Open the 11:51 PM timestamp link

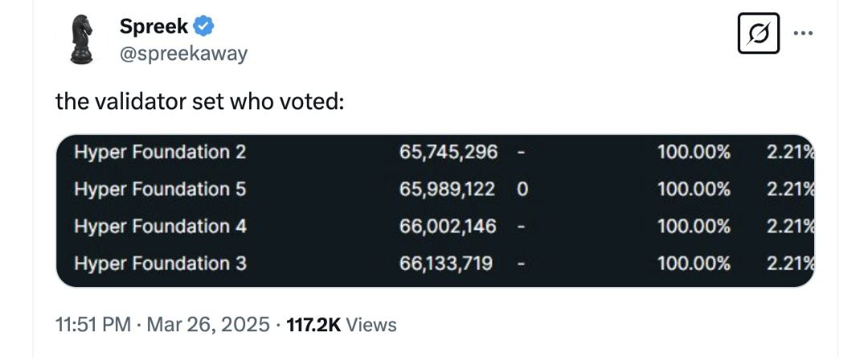coord(93,325)
